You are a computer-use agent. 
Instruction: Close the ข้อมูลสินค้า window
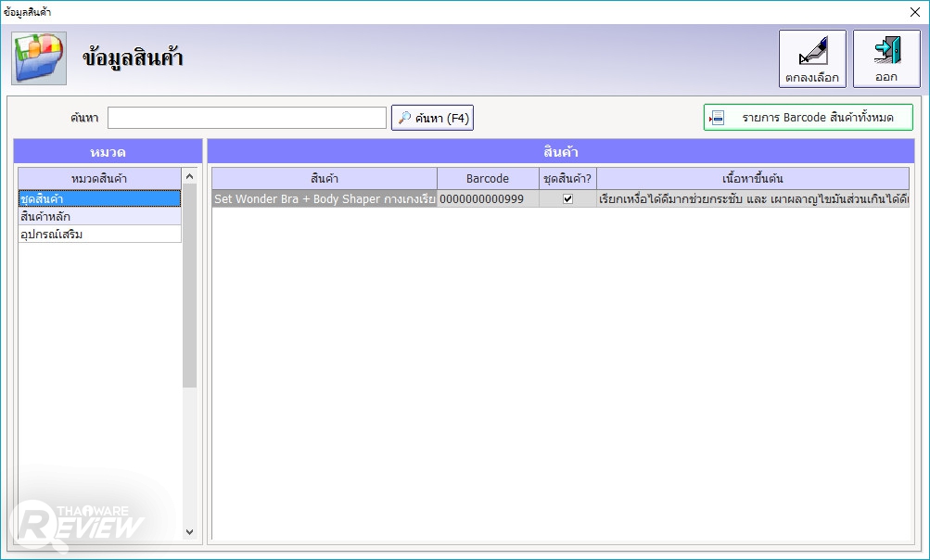pos(914,12)
